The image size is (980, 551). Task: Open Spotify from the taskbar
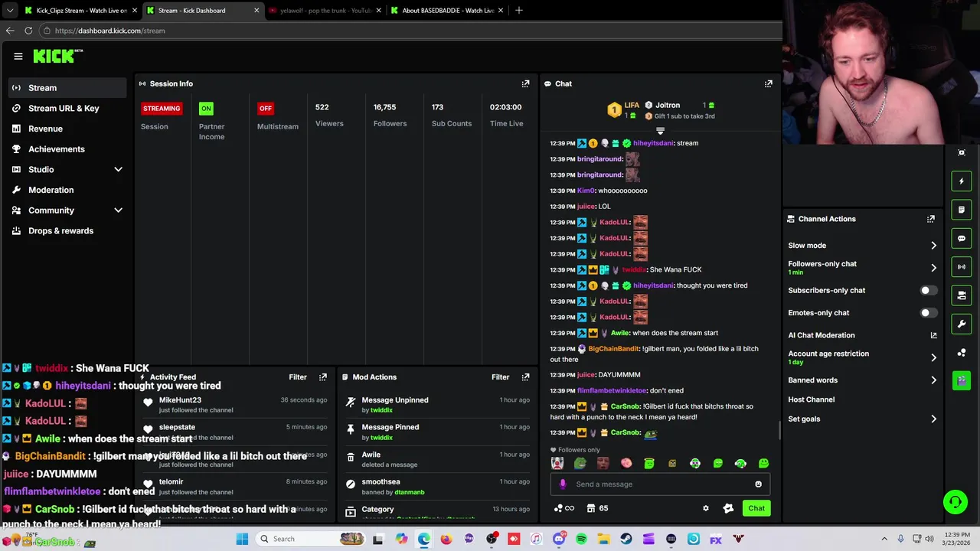581,539
